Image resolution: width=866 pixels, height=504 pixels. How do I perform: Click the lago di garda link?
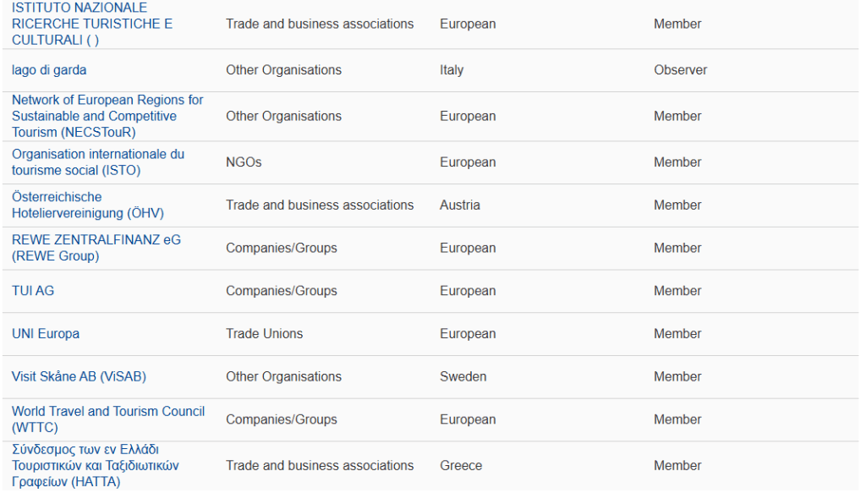point(49,70)
